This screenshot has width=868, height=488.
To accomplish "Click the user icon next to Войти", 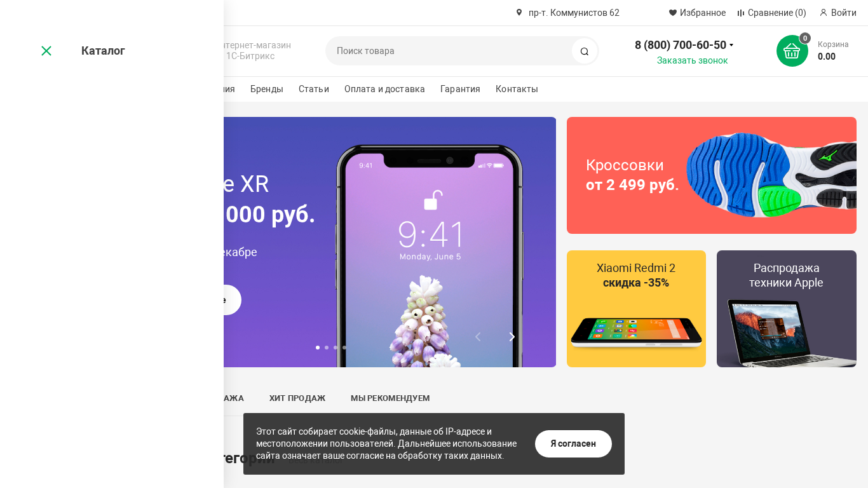I will tap(824, 13).
